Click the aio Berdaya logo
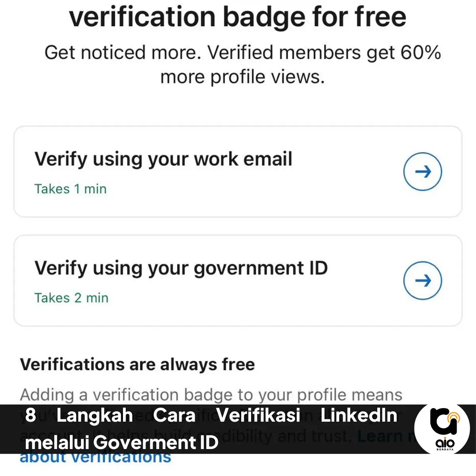The width and height of the screenshot is (476, 476). (x=442, y=429)
